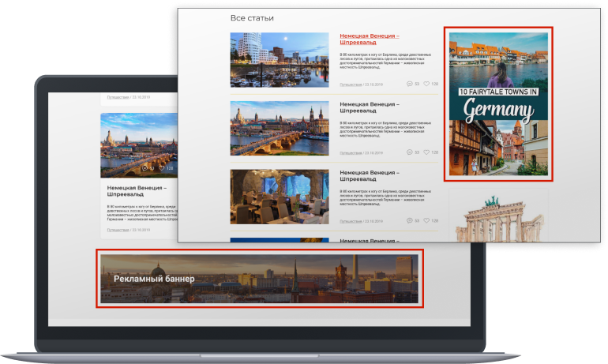The height and width of the screenshot is (364, 608).
Task: Click the restaurant interior thumbnail
Action: click(280, 197)
